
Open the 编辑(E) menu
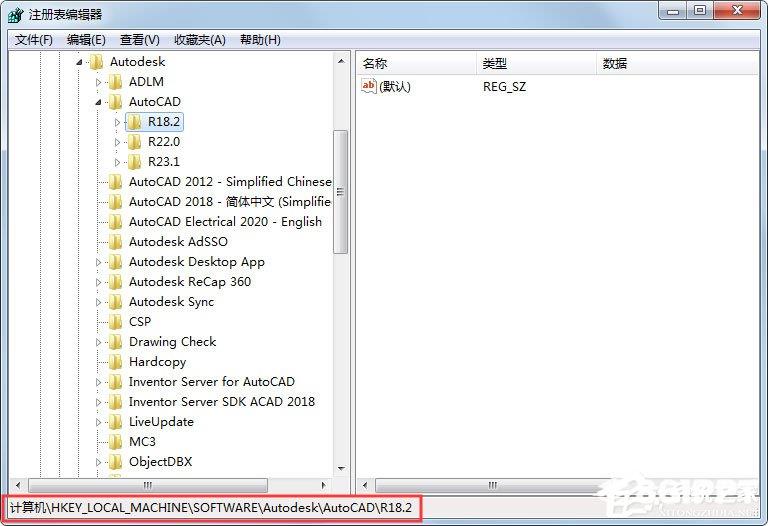coord(86,40)
